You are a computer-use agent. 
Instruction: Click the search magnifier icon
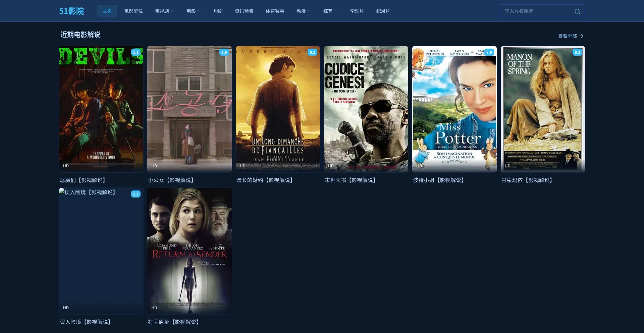point(577,11)
